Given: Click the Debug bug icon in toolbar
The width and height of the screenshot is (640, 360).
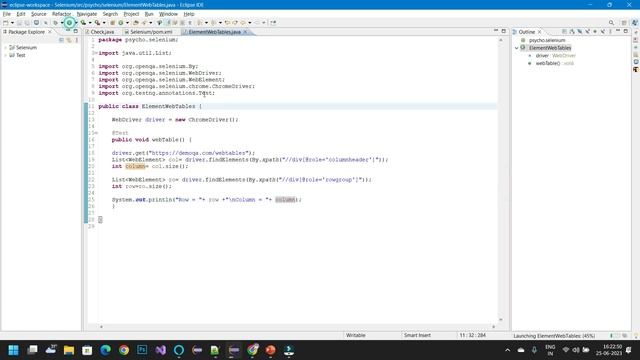Looking at the screenshot, I should tap(56, 22).
